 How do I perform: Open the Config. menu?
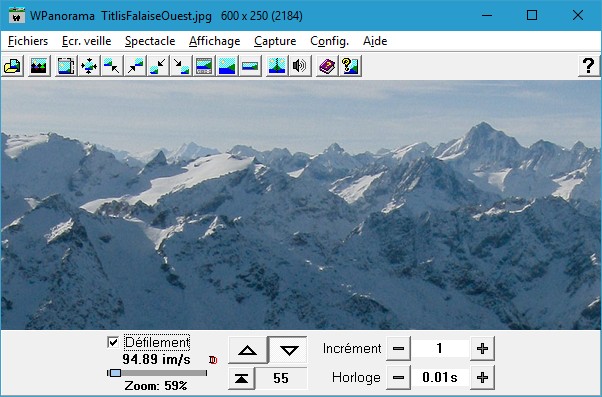click(x=329, y=41)
